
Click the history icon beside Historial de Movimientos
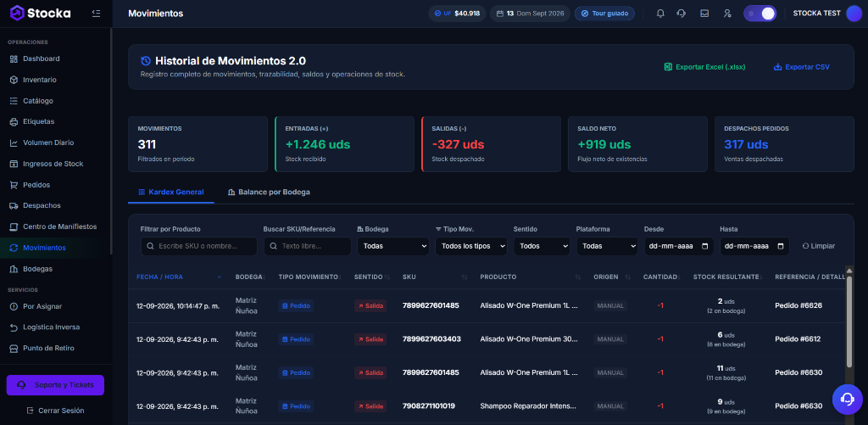tap(146, 61)
